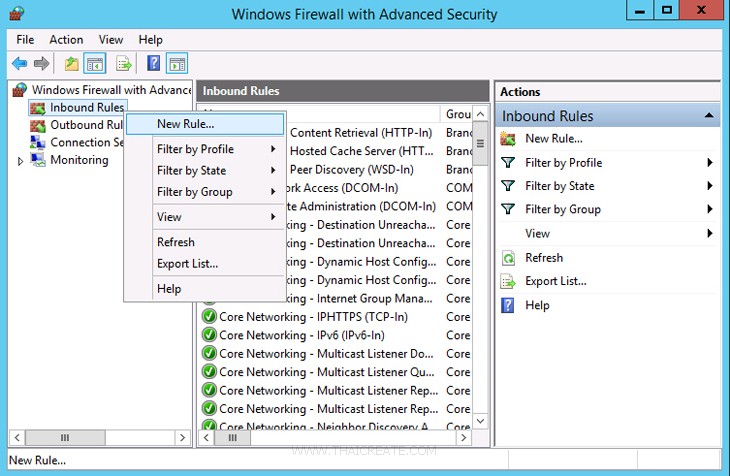The height and width of the screenshot is (476, 730).
Task: Click green check icon of IPv6 (IPv6-In) rule
Action: [209, 335]
